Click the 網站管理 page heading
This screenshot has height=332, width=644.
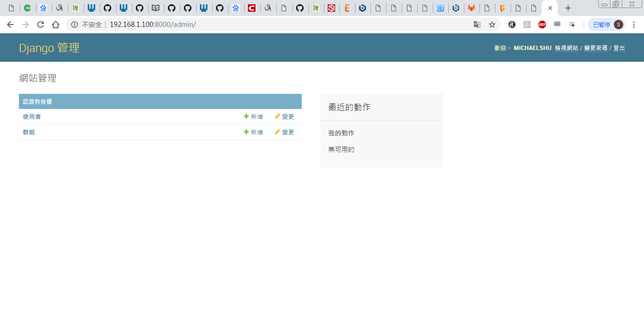38,78
